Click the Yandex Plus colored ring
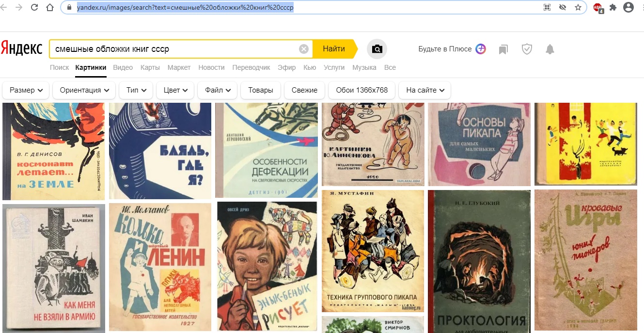The height and width of the screenshot is (333, 644). tap(481, 49)
